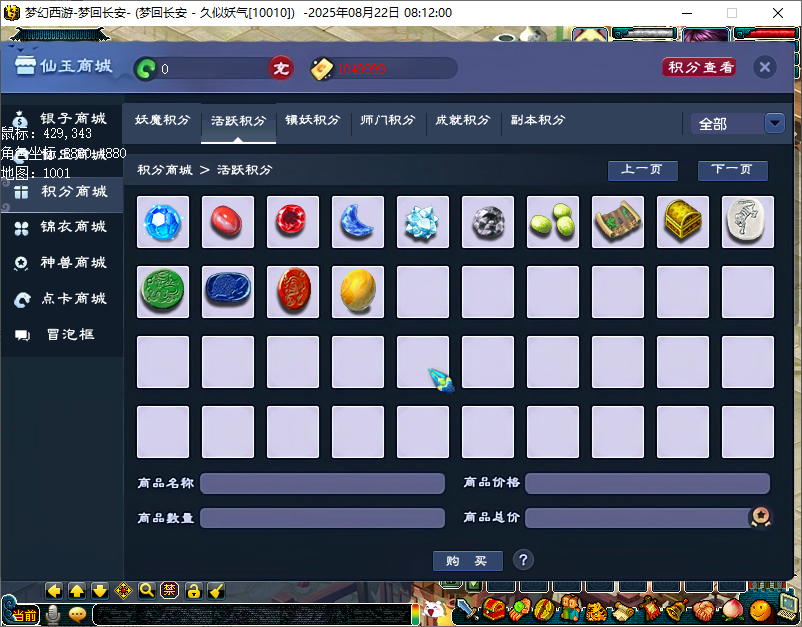
Task: Switch to the 妖魔积分 tab
Action: click(163, 120)
